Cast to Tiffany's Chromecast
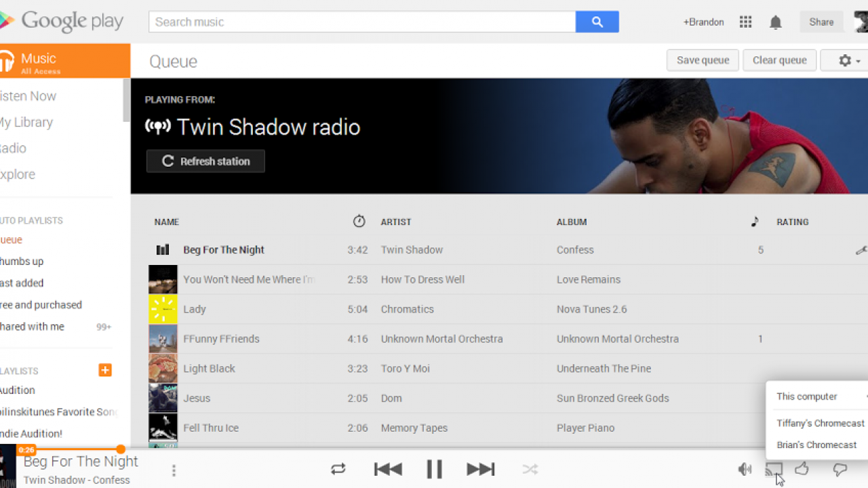The width and height of the screenshot is (868, 488). [821, 423]
